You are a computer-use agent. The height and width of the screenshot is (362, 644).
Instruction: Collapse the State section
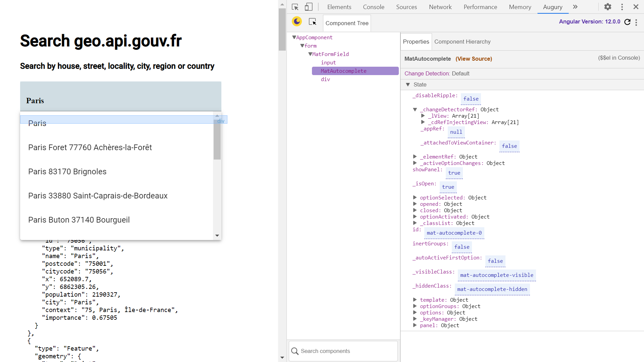(408, 84)
